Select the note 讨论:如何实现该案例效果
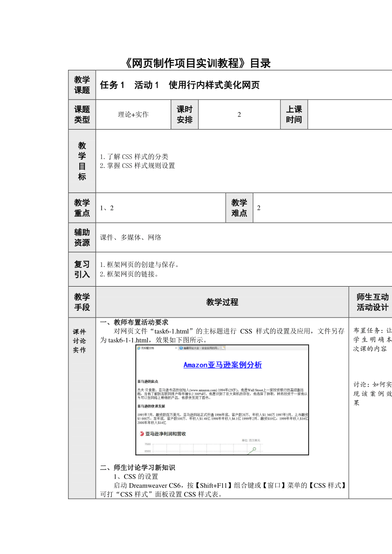This screenshot has height=554, width=392. point(372,393)
